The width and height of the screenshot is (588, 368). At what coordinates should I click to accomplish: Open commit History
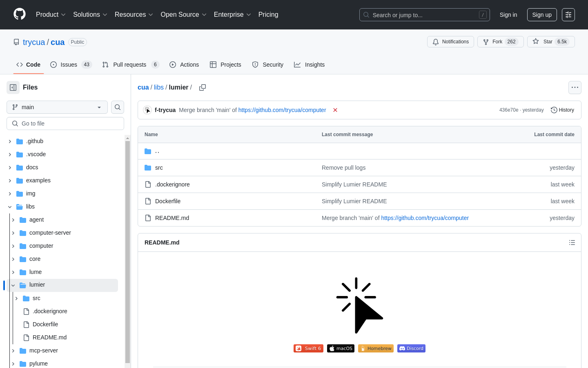tap(562, 110)
